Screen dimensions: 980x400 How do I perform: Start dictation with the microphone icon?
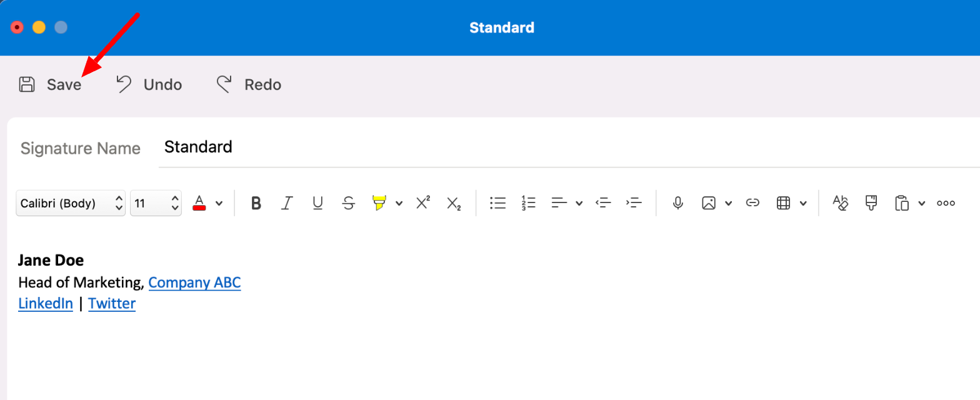[x=677, y=203]
